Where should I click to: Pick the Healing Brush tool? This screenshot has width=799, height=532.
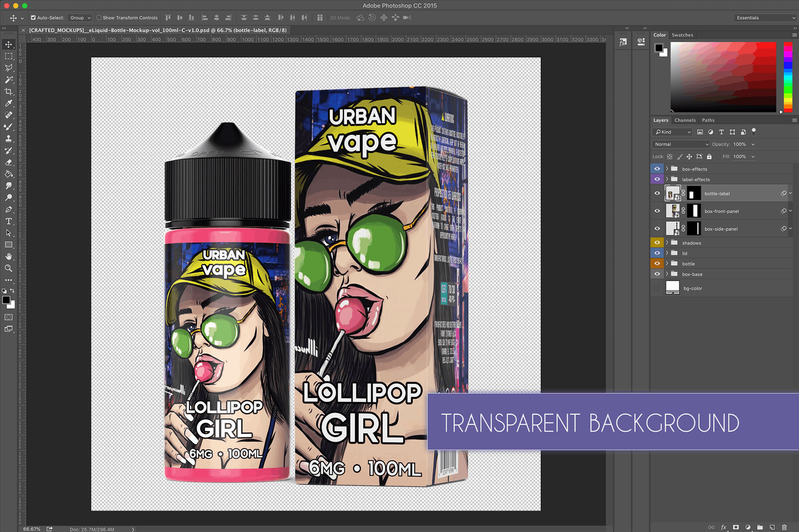coord(8,115)
